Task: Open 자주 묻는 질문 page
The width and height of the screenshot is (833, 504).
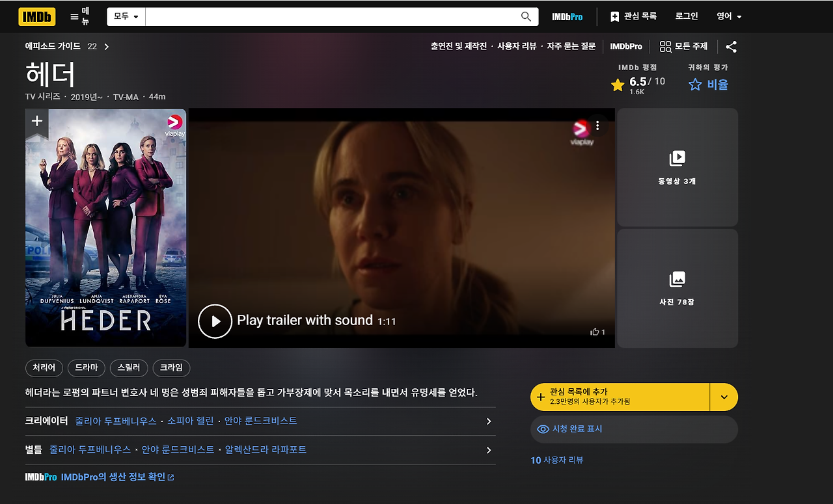Action: [x=571, y=46]
